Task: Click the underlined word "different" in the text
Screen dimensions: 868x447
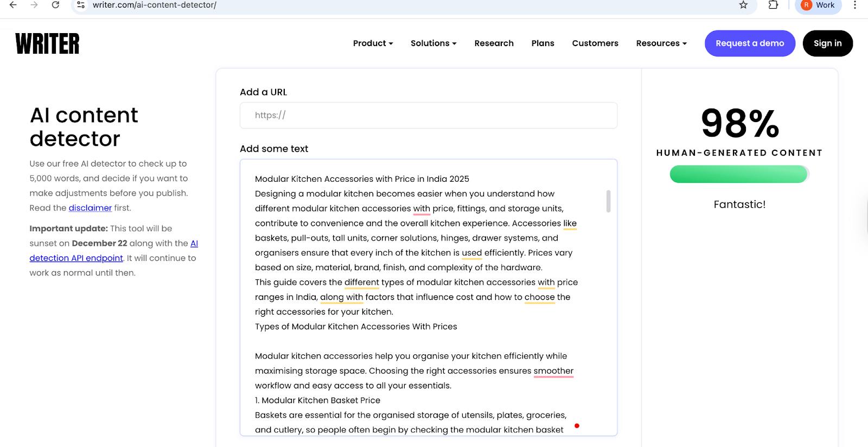Action: 361,283
